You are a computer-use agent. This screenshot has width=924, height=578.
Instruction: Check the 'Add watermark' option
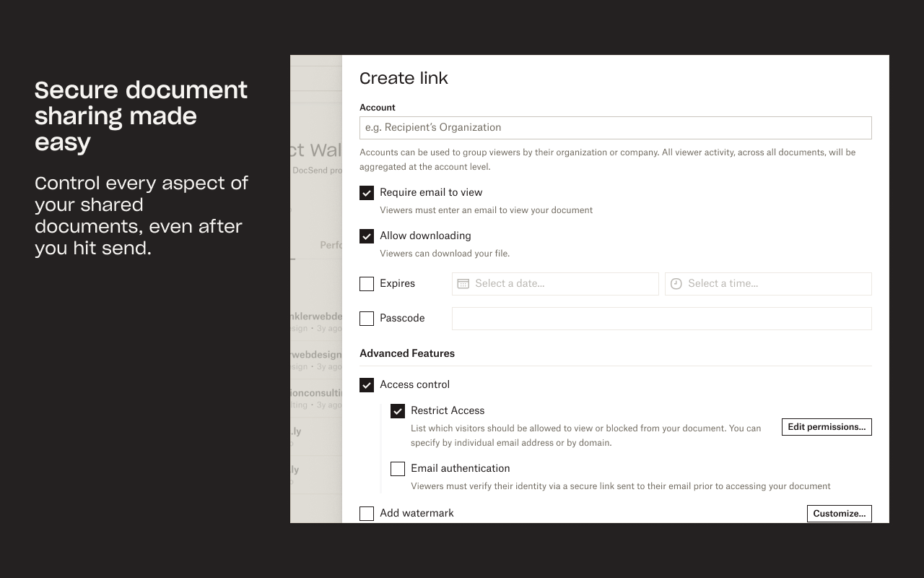(367, 513)
